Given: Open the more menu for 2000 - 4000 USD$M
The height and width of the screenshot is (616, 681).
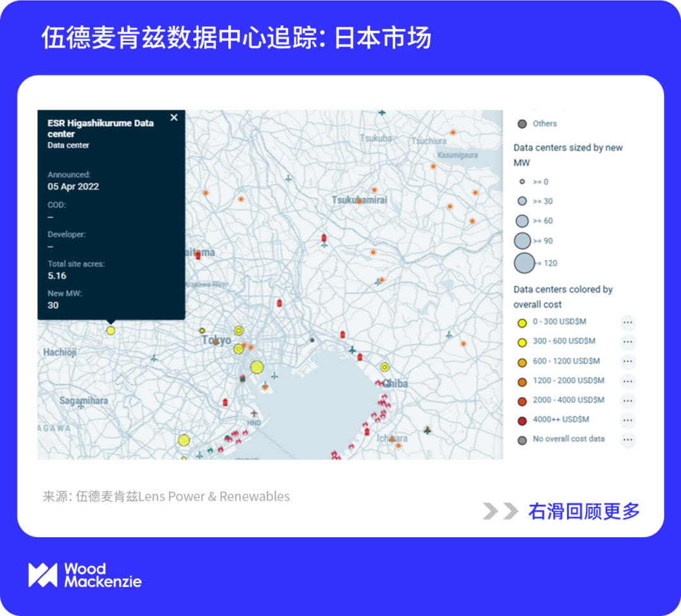Looking at the screenshot, I should pyautogui.click(x=627, y=401).
